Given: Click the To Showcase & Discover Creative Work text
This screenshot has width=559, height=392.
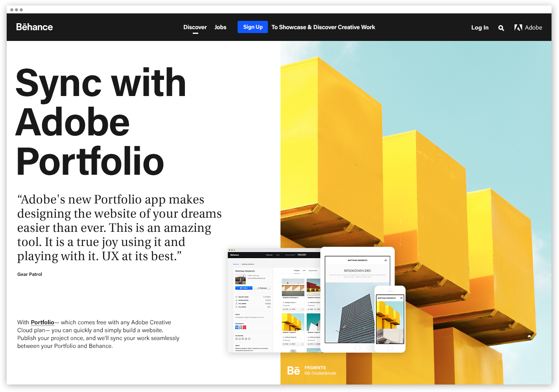Looking at the screenshot, I should click(x=323, y=27).
